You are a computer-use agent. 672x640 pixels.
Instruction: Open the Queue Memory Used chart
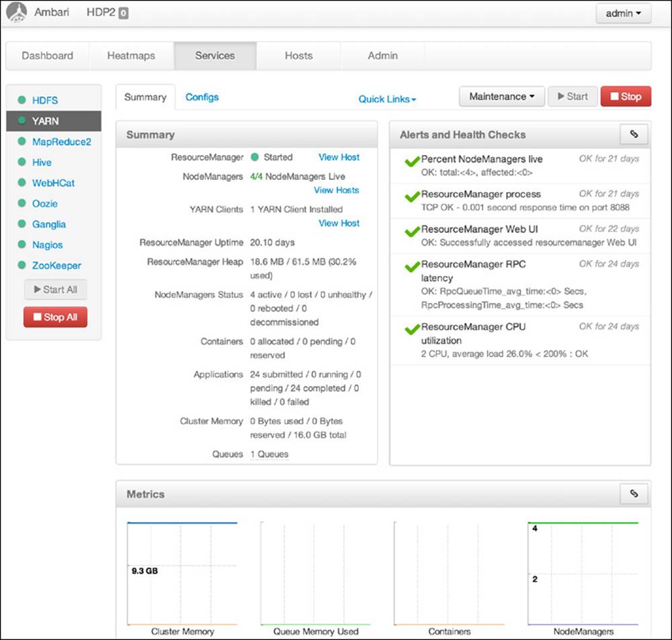point(315,574)
